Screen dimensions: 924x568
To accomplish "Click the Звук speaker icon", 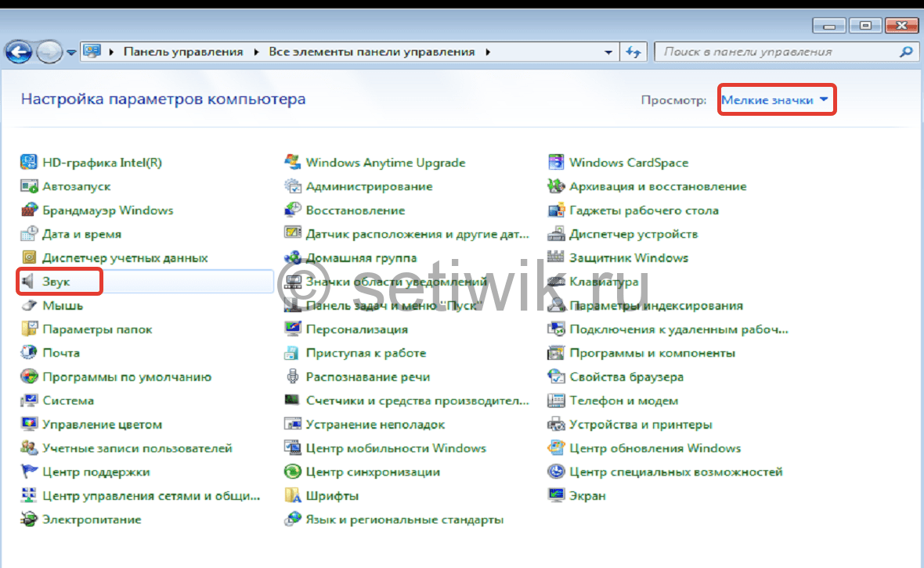I will pos(28,282).
